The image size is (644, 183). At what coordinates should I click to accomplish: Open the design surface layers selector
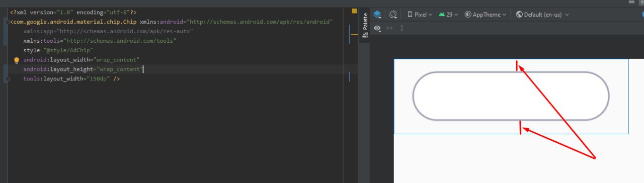[378, 15]
